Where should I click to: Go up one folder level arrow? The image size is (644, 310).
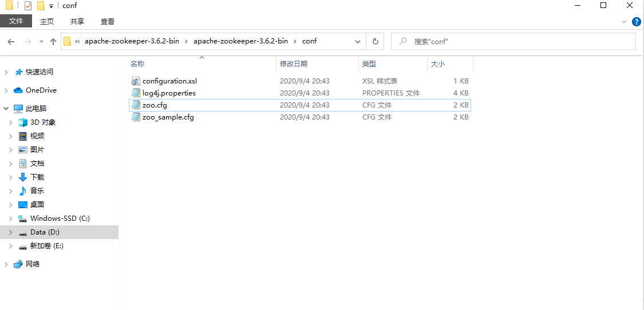click(x=53, y=42)
